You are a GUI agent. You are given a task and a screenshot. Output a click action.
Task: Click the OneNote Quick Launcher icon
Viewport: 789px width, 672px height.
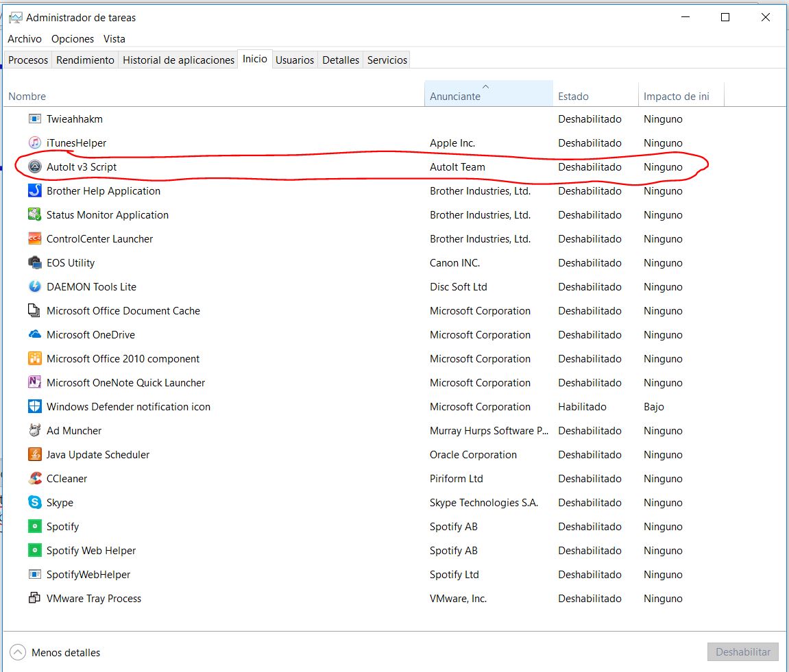click(x=35, y=382)
